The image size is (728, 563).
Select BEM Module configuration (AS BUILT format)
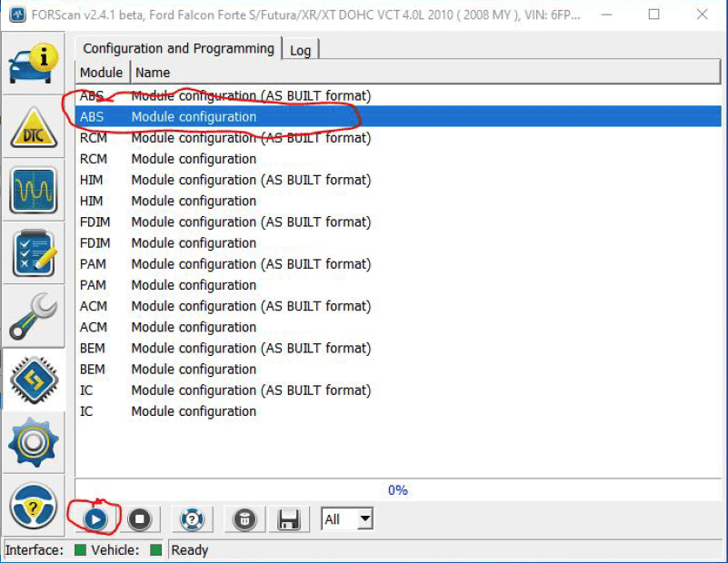pyautogui.click(x=398, y=348)
